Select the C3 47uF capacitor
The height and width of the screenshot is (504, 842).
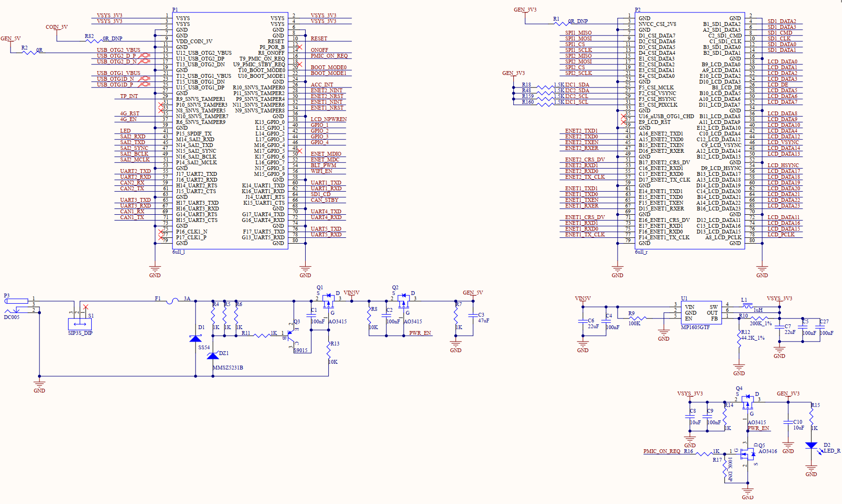473,315
